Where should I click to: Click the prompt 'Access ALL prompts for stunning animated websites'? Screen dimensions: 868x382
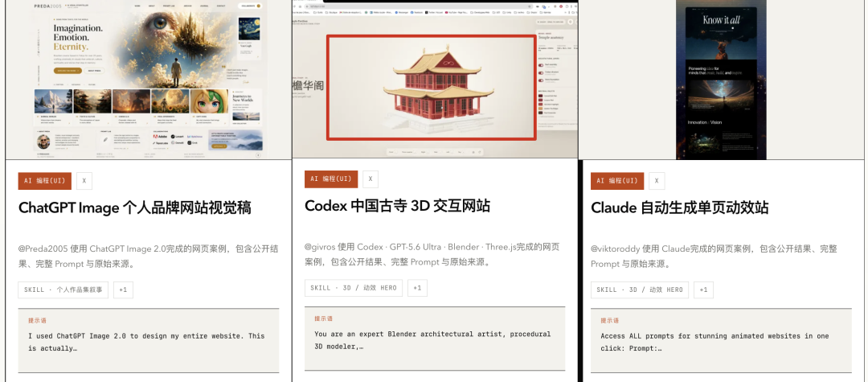pyautogui.click(x=714, y=342)
